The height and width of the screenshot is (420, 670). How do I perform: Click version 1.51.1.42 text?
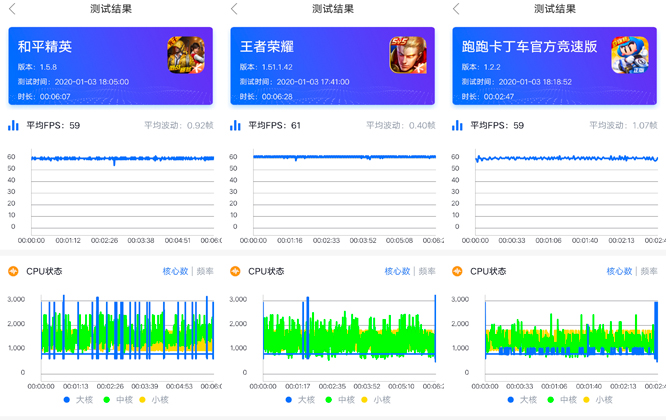tap(266, 67)
